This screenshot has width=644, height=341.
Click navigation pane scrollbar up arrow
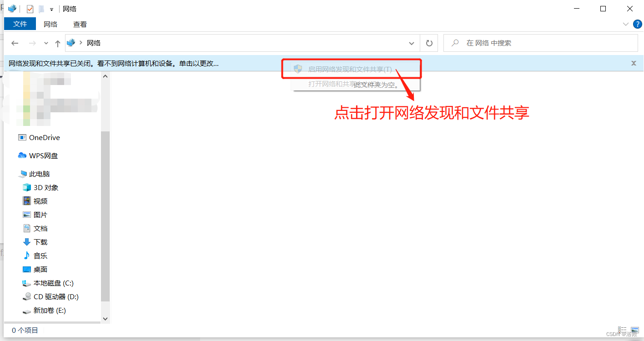tap(106, 76)
